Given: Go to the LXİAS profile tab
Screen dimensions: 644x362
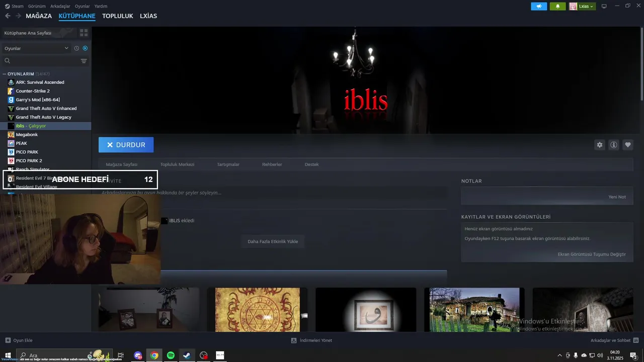Looking at the screenshot, I should 148,16.
